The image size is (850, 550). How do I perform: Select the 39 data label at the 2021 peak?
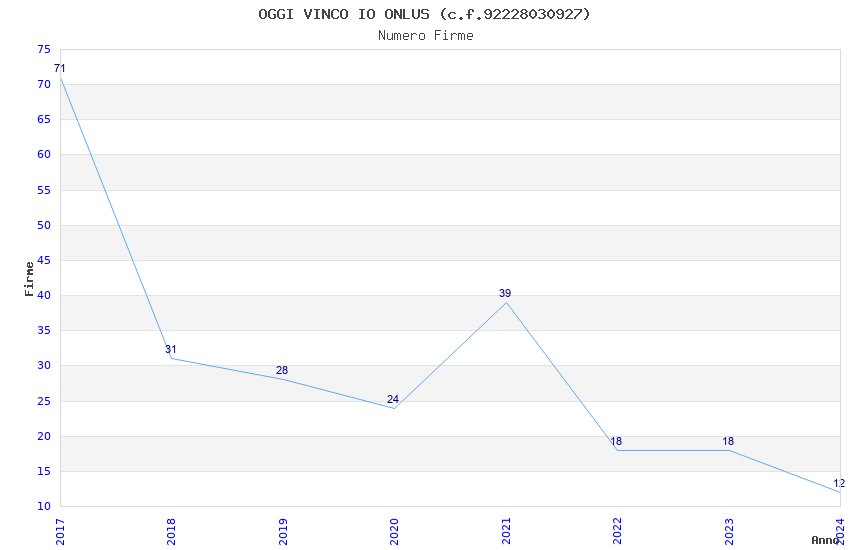tap(505, 293)
